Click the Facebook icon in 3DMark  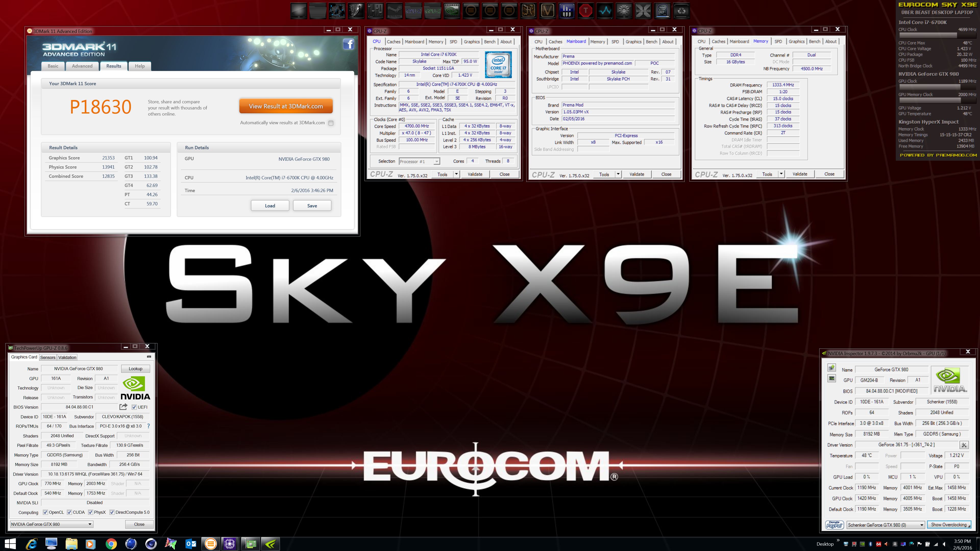click(348, 44)
